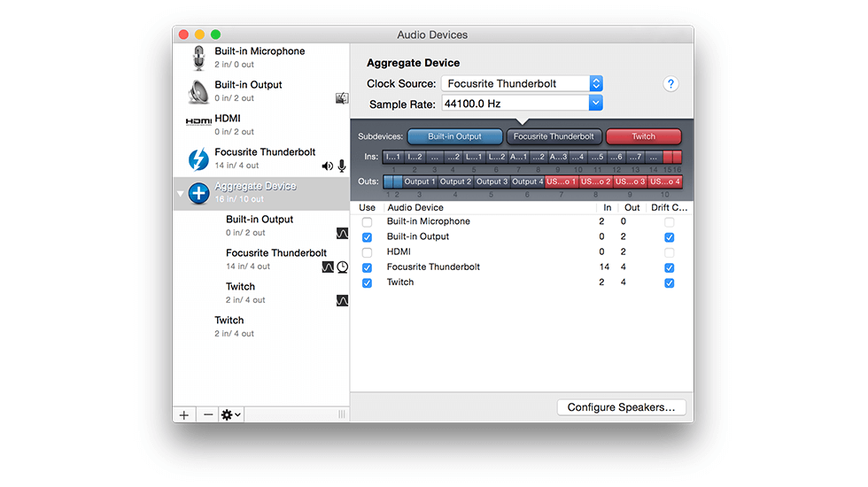Viewport: 868px width, 487px height.
Task: Uncheck Use for Focusrite Thunderbolt
Action: (367, 267)
